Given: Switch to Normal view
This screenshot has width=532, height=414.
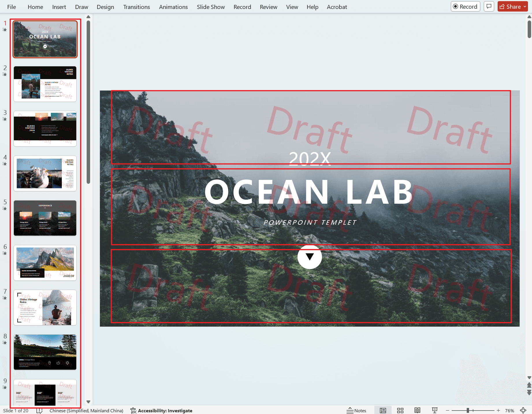Looking at the screenshot, I should click(383, 411).
